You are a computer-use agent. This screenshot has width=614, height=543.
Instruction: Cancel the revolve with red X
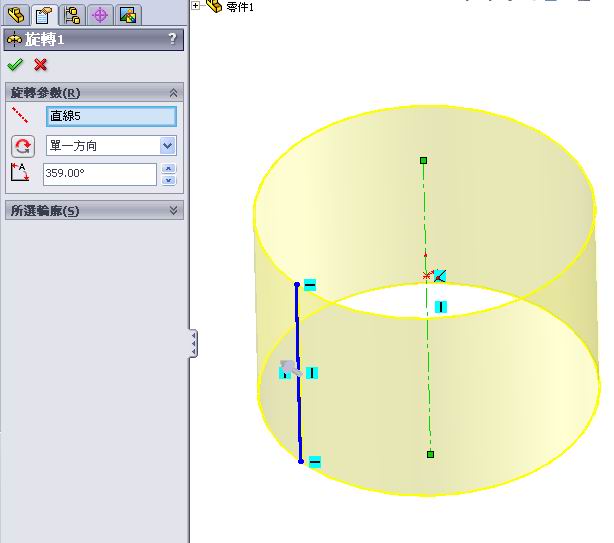click(x=40, y=65)
